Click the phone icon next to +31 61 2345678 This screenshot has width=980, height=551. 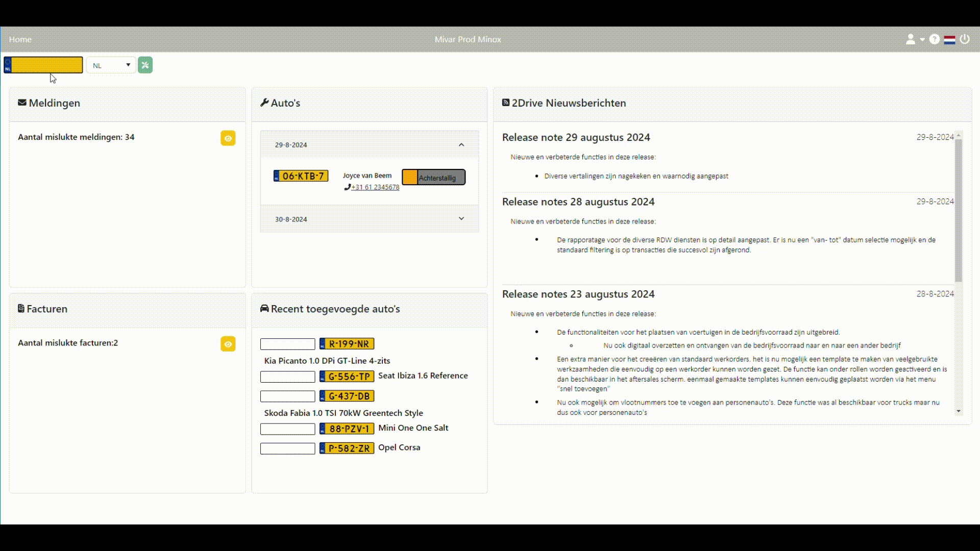tap(347, 187)
